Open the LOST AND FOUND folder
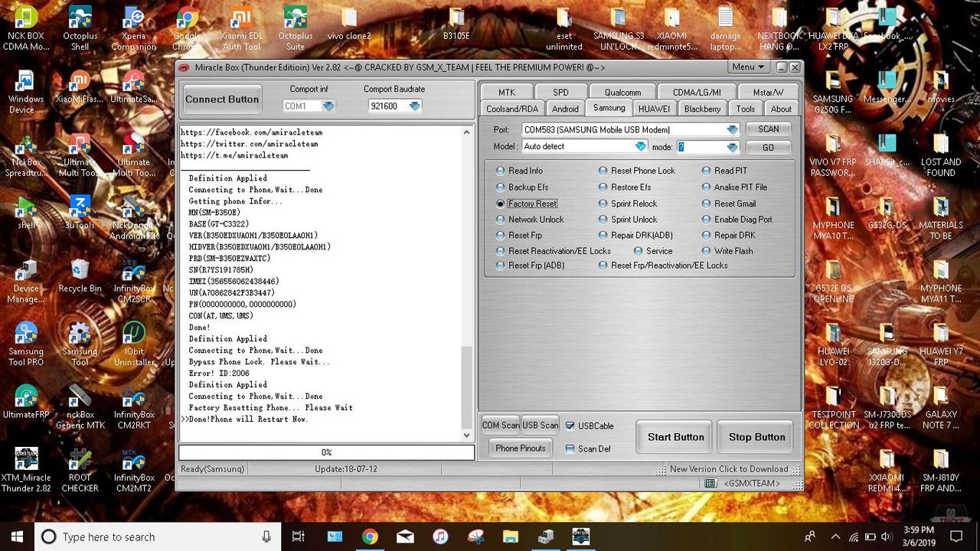The width and height of the screenshot is (980, 551). (941, 155)
